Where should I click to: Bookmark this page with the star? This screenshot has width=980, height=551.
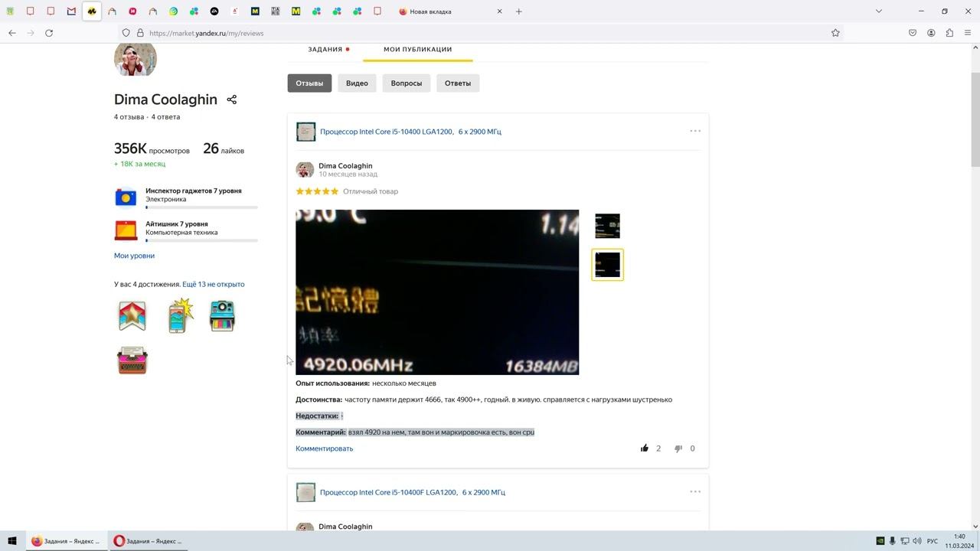tap(835, 33)
